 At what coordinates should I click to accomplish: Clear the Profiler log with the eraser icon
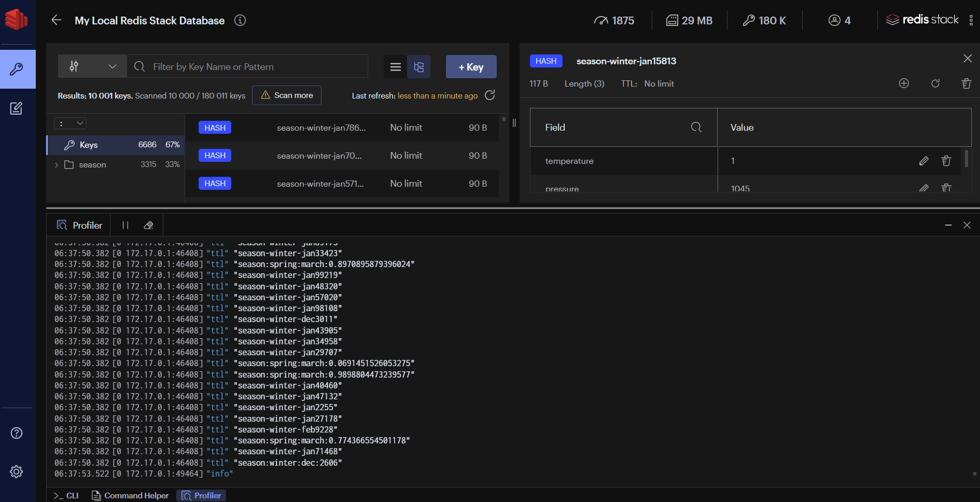point(148,225)
